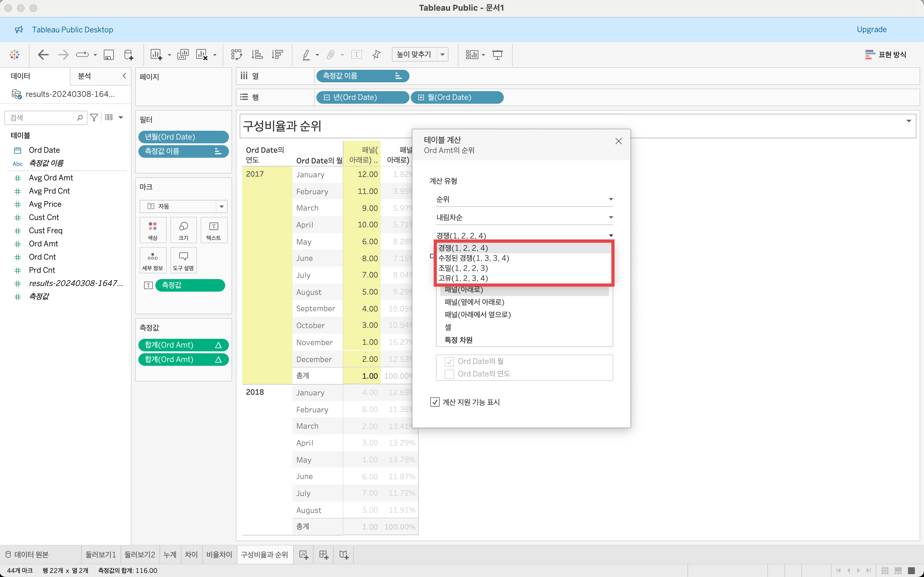924x577 pixels.
Task: Open the 순위 calculation type dropdown
Action: 524,199
